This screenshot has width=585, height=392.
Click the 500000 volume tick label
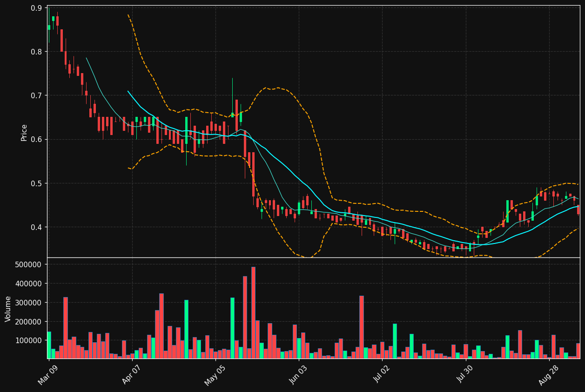coord(29,264)
